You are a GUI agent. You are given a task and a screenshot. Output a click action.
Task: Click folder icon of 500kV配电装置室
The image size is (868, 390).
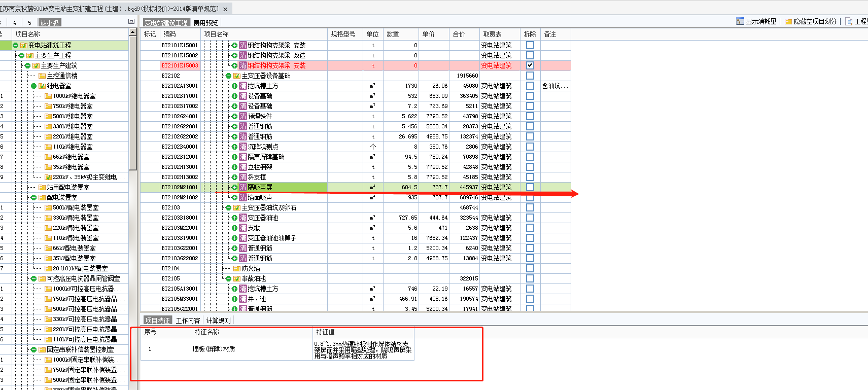click(x=48, y=207)
